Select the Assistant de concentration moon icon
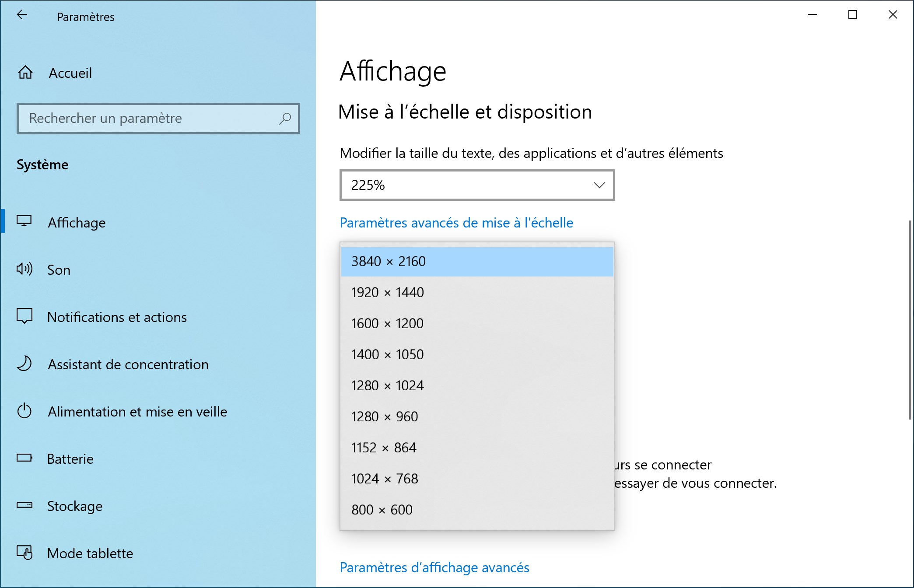The width and height of the screenshot is (914, 588). coord(25,364)
